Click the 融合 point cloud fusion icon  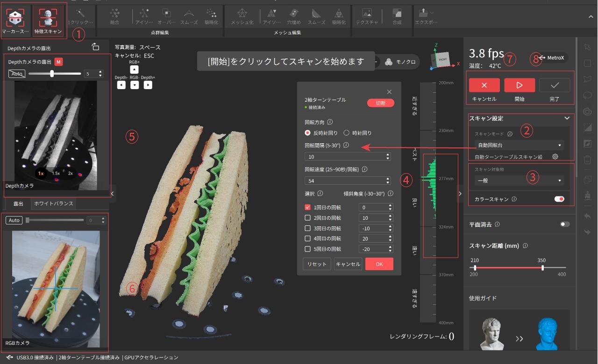click(114, 14)
